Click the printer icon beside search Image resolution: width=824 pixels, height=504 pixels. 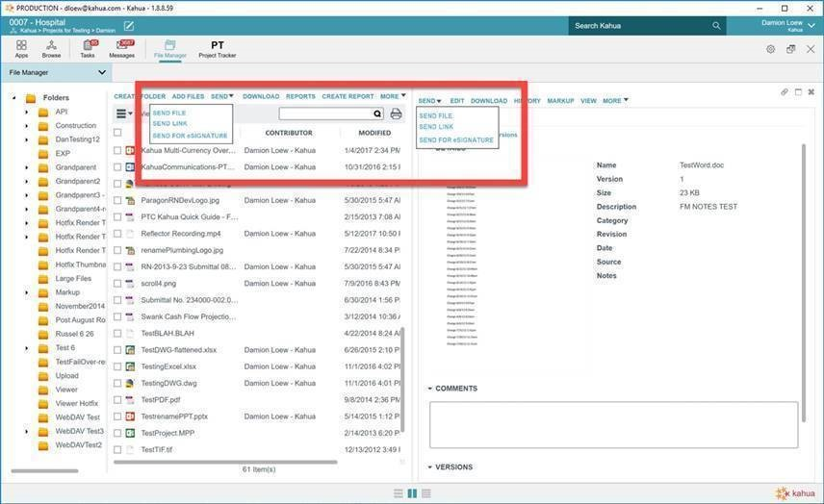click(x=396, y=113)
